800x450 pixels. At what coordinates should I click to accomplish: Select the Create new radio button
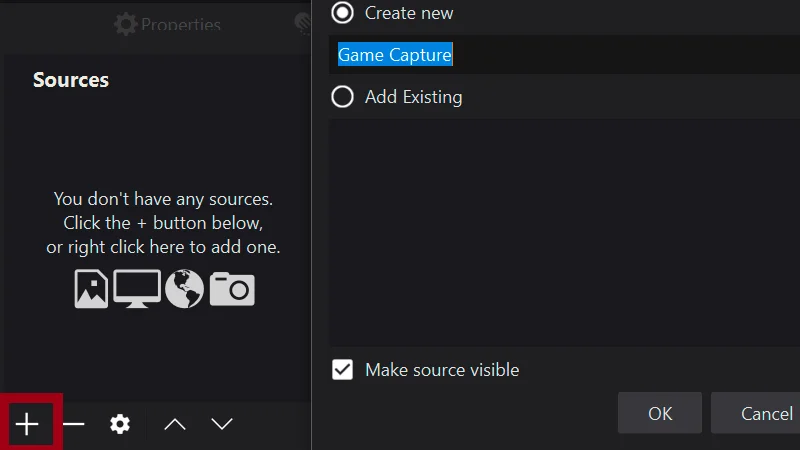[x=343, y=13]
